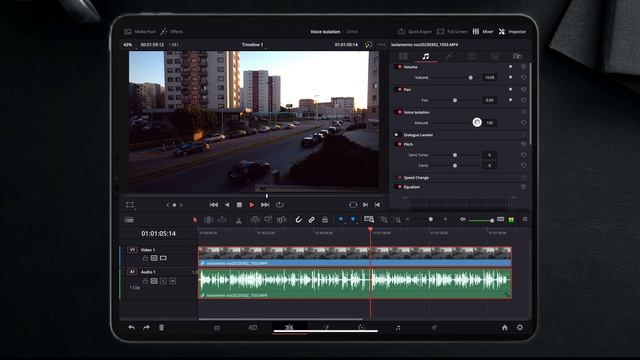Open the blue Flag dropdown
Screen dimensions: 640x360
click(341, 220)
